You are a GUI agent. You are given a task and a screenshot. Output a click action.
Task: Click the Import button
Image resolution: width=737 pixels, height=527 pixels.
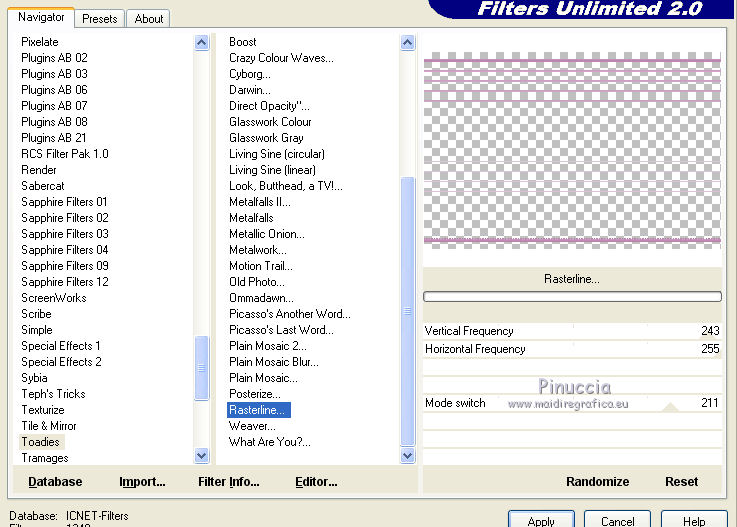pos(142,481)
